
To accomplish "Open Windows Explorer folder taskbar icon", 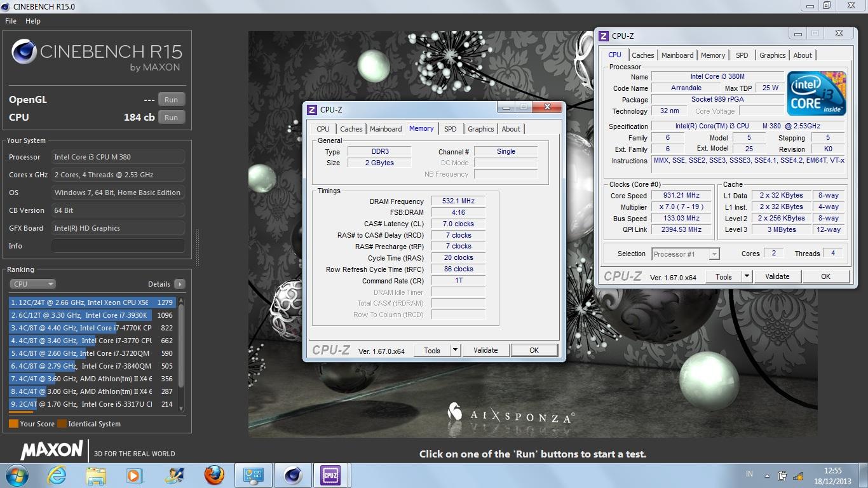I will 96,475.
